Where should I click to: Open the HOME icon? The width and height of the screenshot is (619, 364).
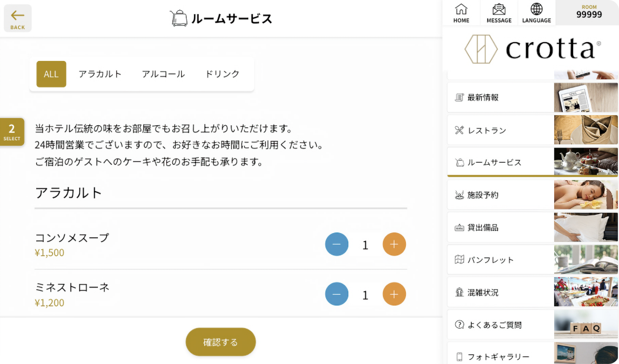[461, 13]
